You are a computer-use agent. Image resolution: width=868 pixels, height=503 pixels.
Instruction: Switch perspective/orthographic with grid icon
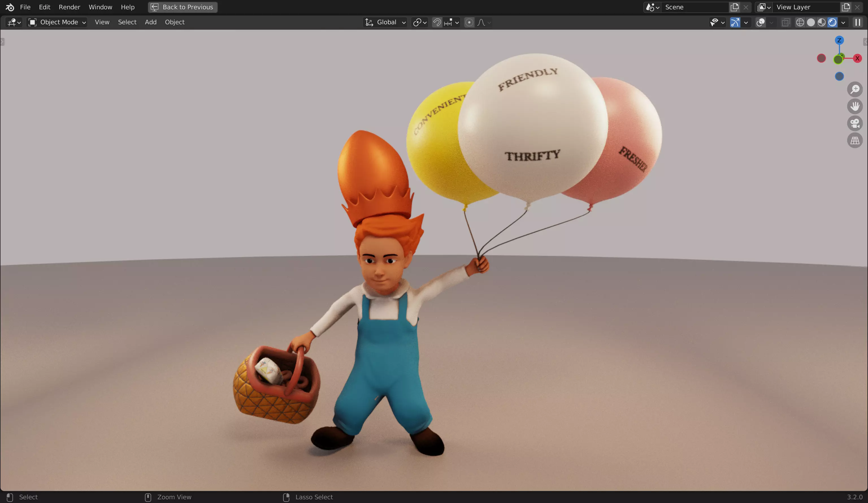[854, 141]
